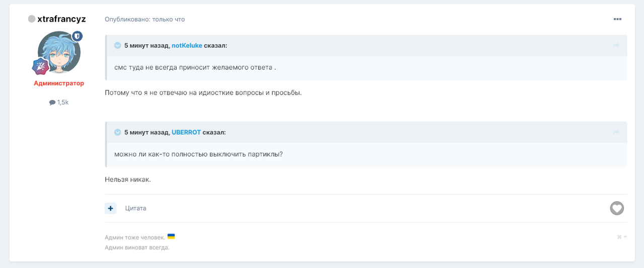The image size is (644, 268).
Task: Open the notKeluke profile link in the quote
Action: pos(187,46)
